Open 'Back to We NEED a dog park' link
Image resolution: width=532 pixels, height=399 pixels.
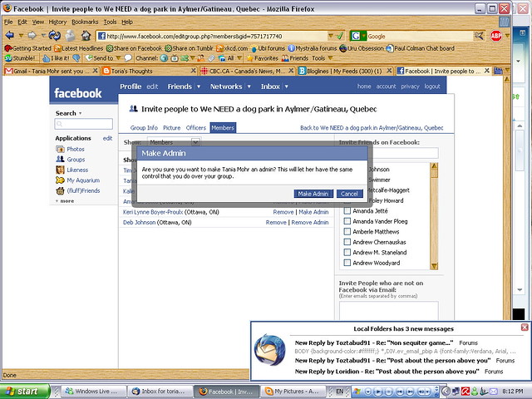[372, 127]
